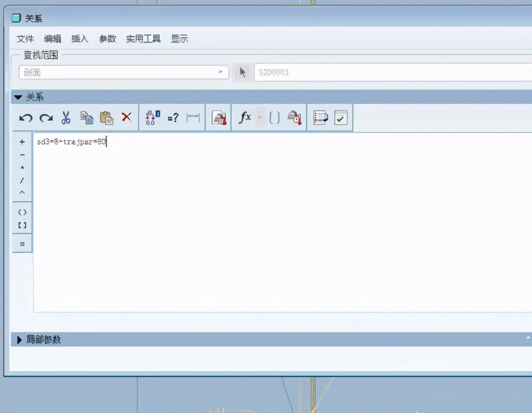Delete selected text with red X
Viewport: 532px width, 413px height.
tap(127, 117)
